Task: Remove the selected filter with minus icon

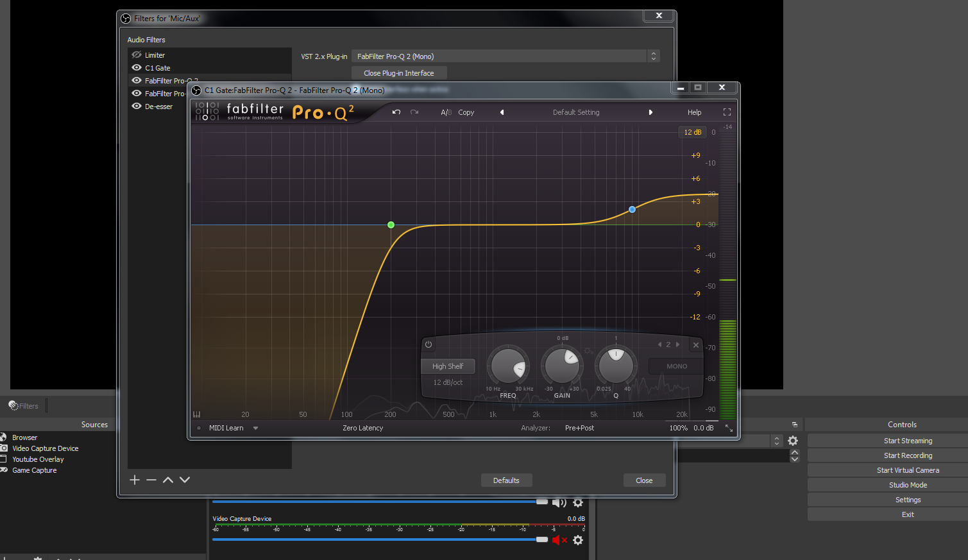Action: click(151, 480)
